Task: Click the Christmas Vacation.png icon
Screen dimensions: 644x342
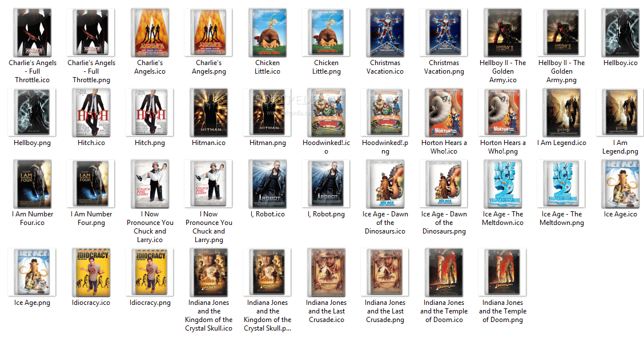Action: click(444, 33)
